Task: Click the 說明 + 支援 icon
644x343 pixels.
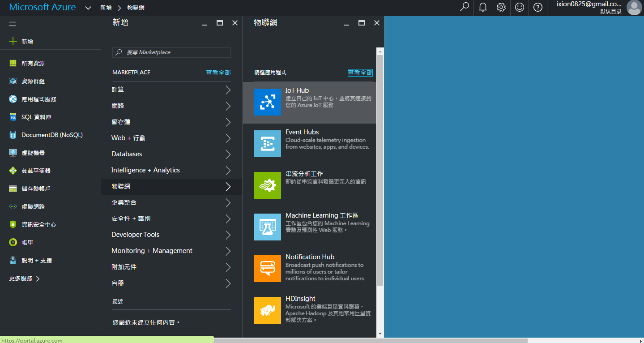Action: (x=13, y=261)
